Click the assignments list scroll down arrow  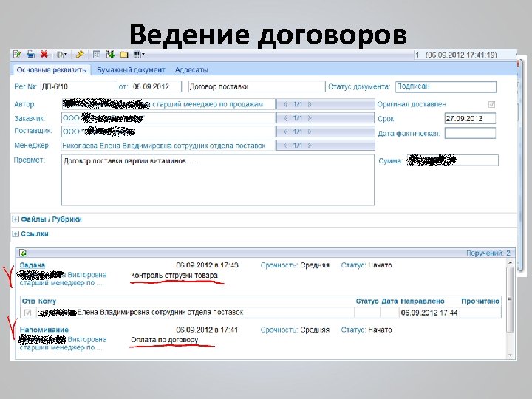[x=510, y=355]
